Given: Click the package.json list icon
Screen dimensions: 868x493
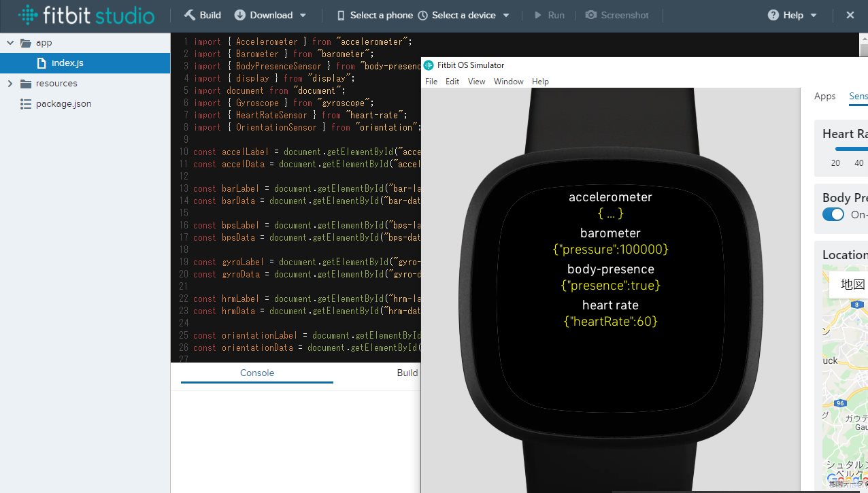Looking at the screenshot, I should (26, 104).
